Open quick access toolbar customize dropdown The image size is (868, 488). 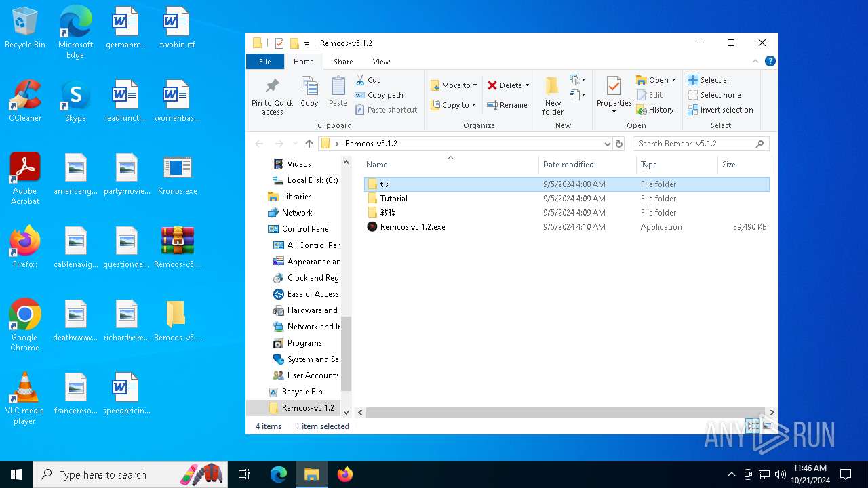coord(307,43)
